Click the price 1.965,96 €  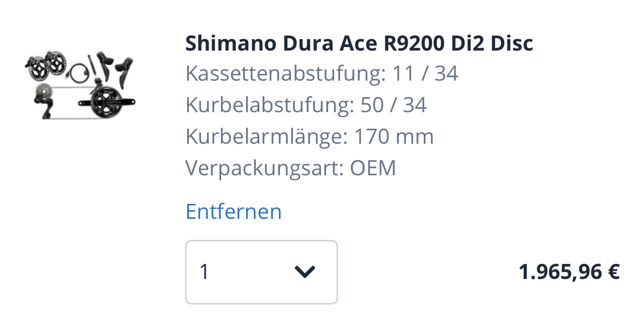pos(569,272)
